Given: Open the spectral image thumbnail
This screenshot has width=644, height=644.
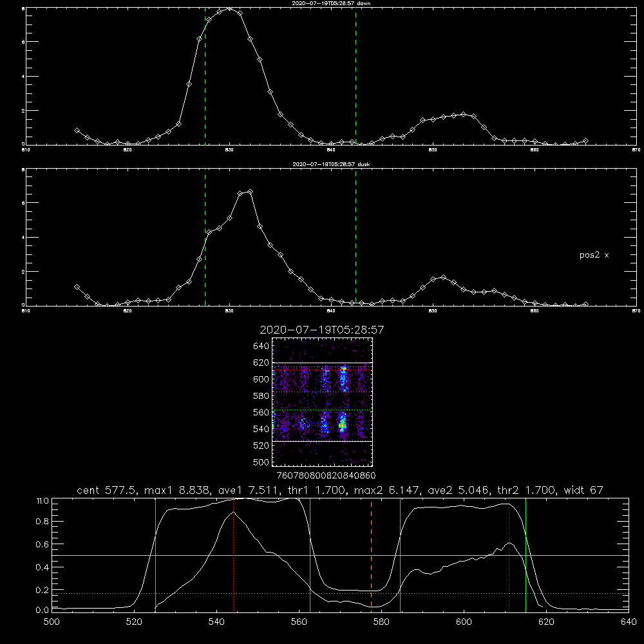Looking at the screenshot, I should click(322, 402).
